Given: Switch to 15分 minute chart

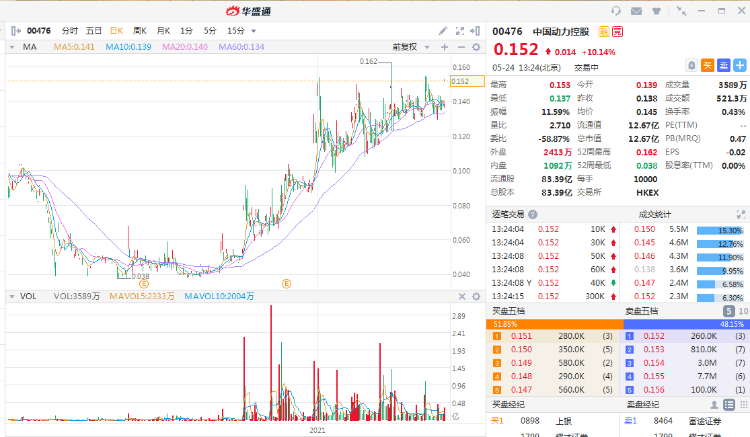Looking at the screenshot, I should tap(236, 31).
